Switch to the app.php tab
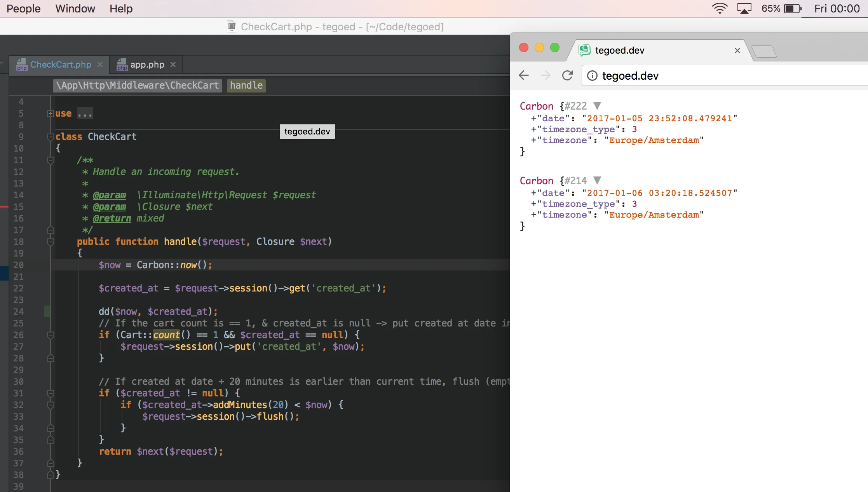Image resolution: width=868 pixels, height=492 pixels. [x=147, y=65]
